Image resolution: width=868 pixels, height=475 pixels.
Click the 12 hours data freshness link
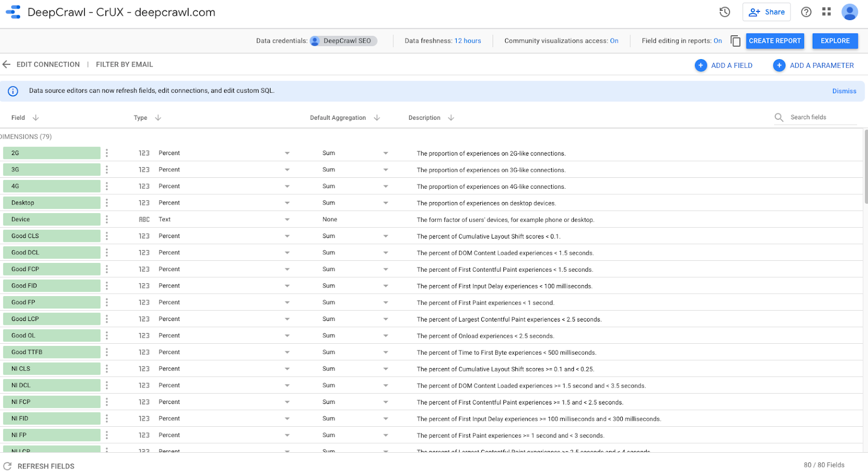pos(468,41)
